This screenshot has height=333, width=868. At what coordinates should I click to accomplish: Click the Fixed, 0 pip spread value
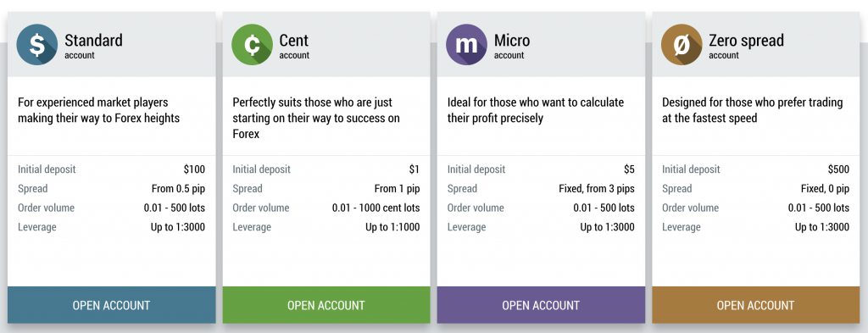[x=825, y=189]
